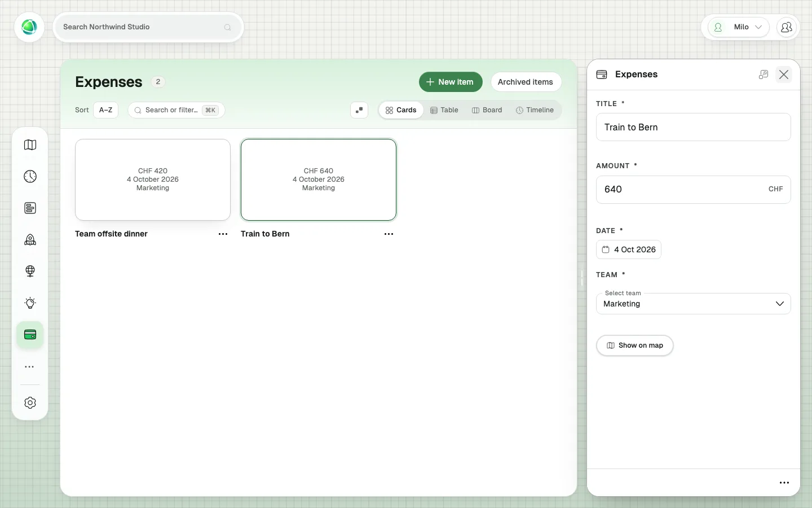The height and width of the screenshot is (508, 812).
Task: Click the Search Northwind Studio field
Action: (148, 27)
